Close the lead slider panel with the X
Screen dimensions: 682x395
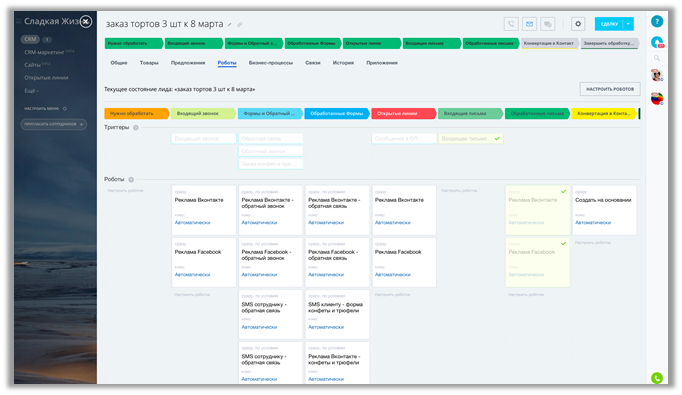pos(86,21)
